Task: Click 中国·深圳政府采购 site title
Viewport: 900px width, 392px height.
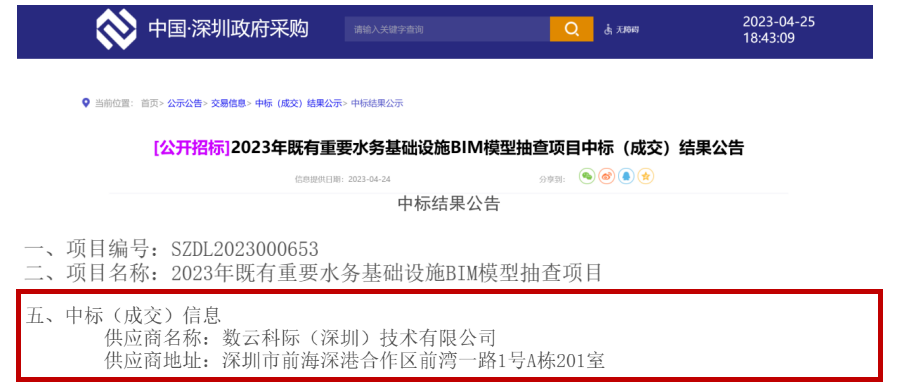Action: pyautogui.click(x=228, y=29)
